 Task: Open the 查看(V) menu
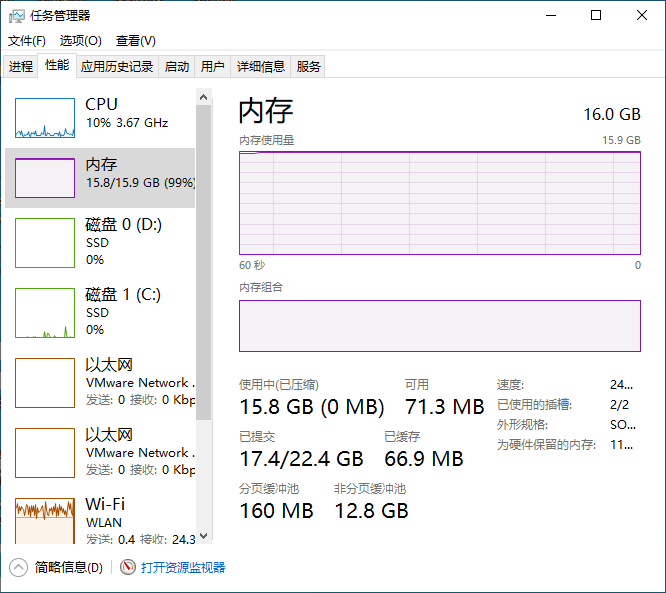point(135,41)
